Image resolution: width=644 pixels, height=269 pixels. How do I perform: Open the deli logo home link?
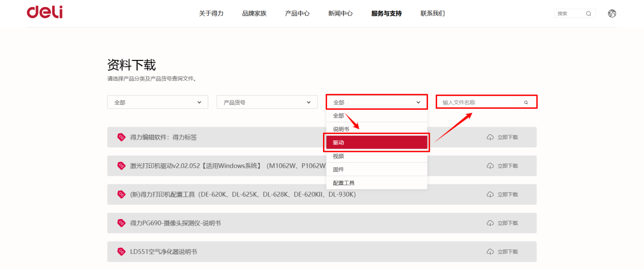45,12
